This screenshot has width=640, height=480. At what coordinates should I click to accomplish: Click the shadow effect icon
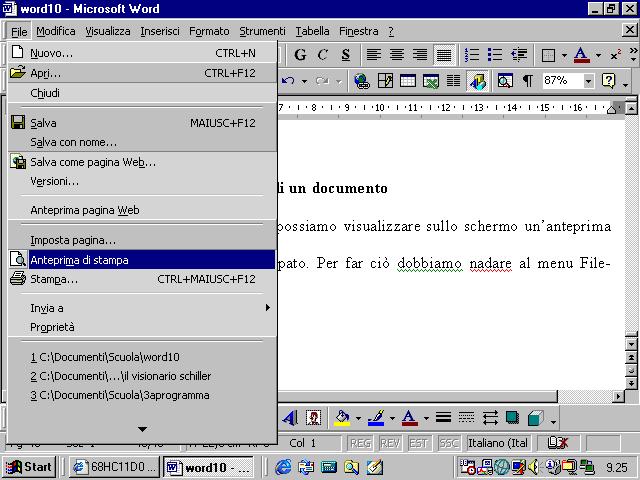[513, 418]
